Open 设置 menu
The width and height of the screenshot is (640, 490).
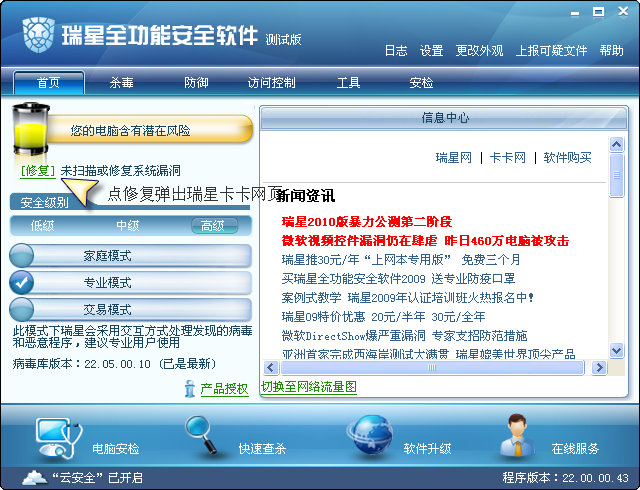coord(431,51)
